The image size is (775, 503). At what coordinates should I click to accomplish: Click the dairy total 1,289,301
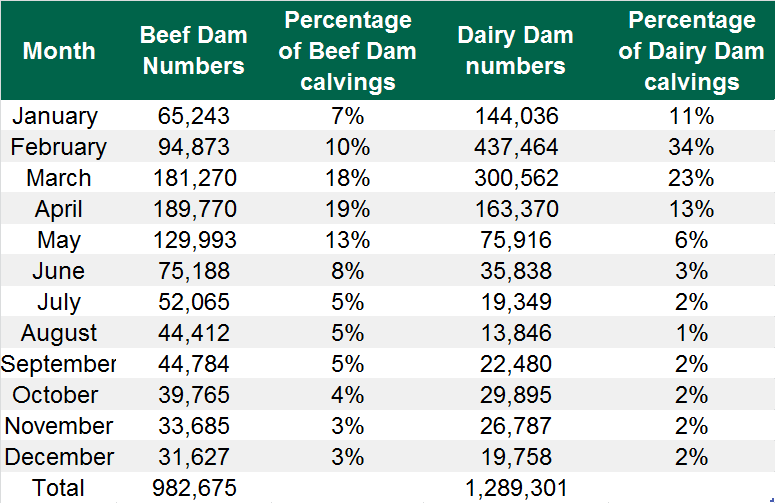click(516, 488)
